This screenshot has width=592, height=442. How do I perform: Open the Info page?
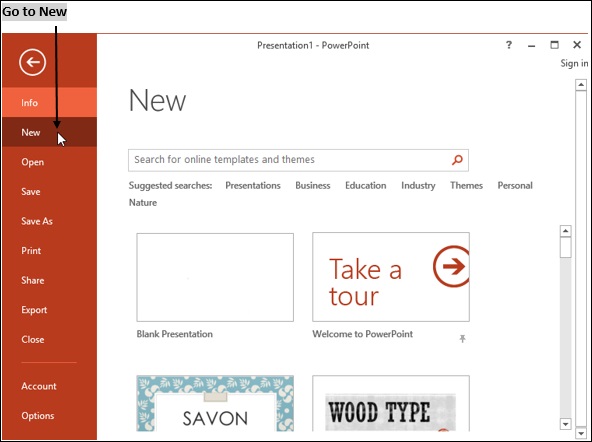click(x=49, y=102)
